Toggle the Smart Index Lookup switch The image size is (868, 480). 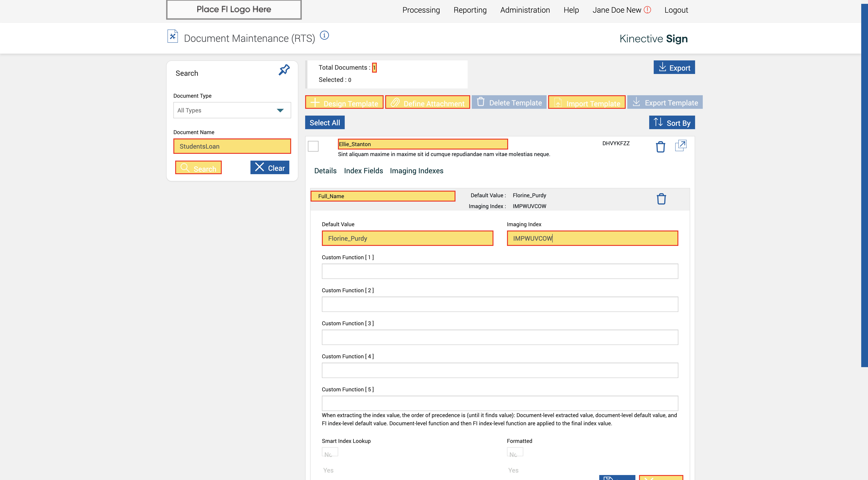tap(330, 452)
